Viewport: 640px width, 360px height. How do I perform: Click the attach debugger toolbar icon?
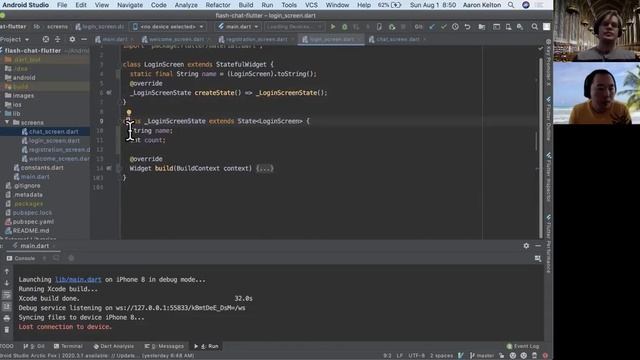point(392,27)
